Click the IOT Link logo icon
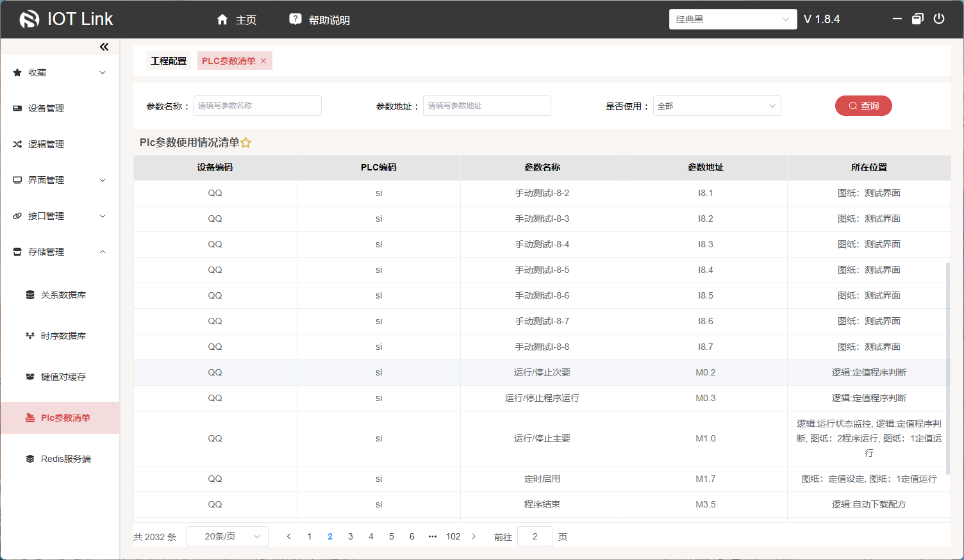The width and height of the screenshot is (964, 560). [x=29, y=19]
